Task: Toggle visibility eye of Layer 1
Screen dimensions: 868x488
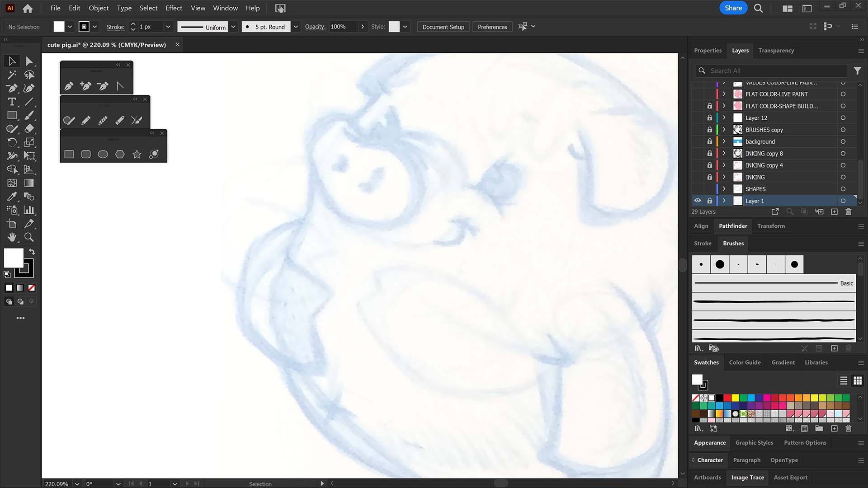Action: [x=698, y=201]
